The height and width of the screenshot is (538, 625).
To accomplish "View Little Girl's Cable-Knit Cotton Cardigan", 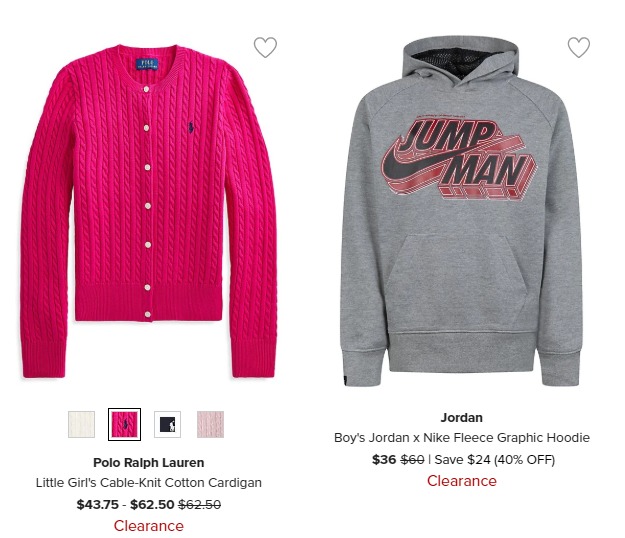I will click(149, 483).
